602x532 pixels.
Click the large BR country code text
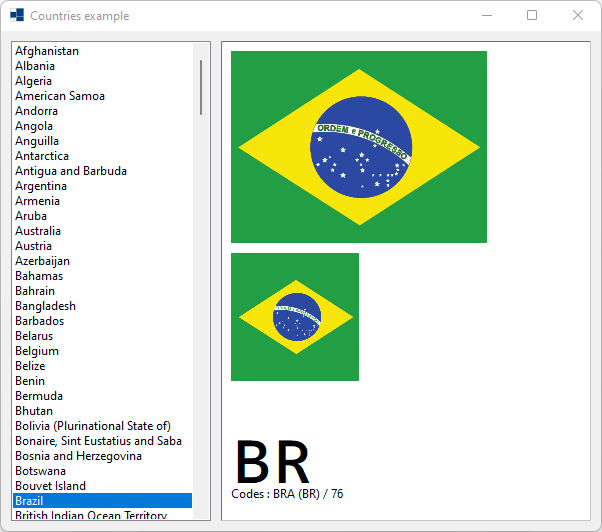pos(272,462)
